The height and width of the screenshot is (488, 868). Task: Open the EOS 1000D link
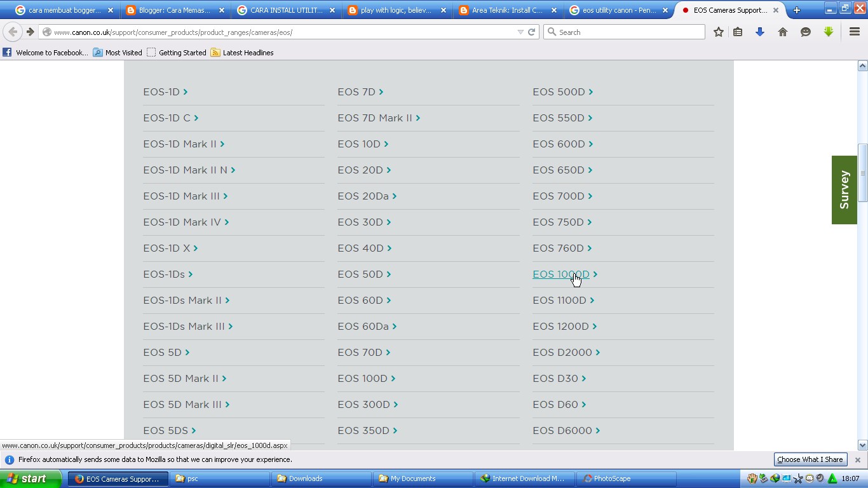565,274
